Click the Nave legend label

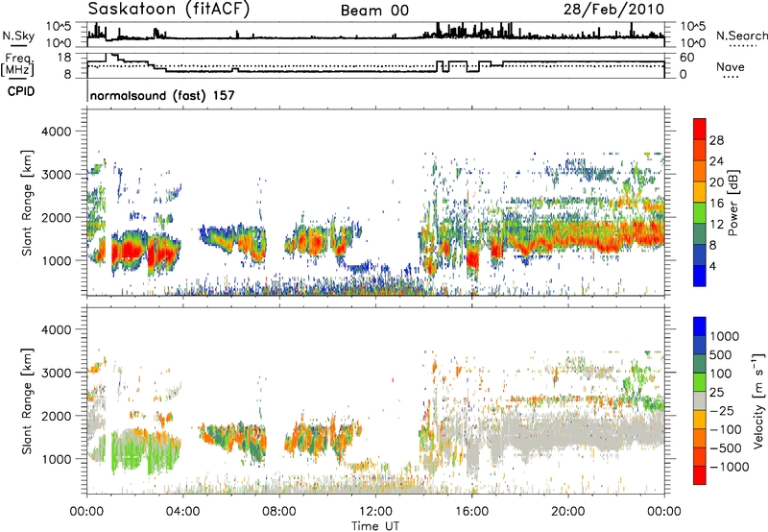point(730,66)
